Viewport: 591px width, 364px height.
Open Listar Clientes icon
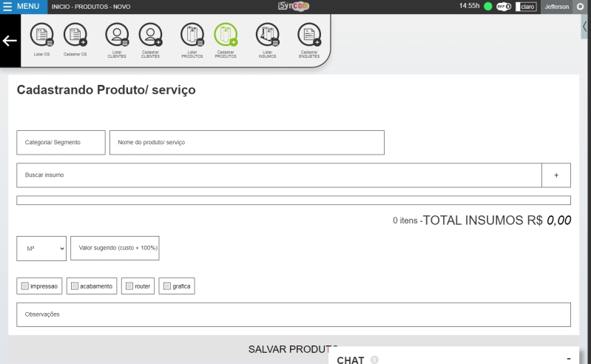click(x=116, y=36)
